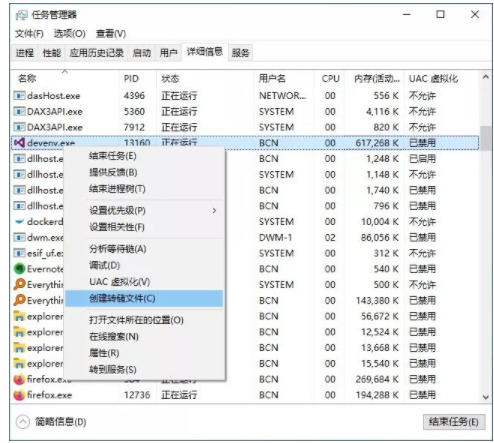
Task: Click the 结束任务(E) button at bottom
Action: (x=454, y=422)
